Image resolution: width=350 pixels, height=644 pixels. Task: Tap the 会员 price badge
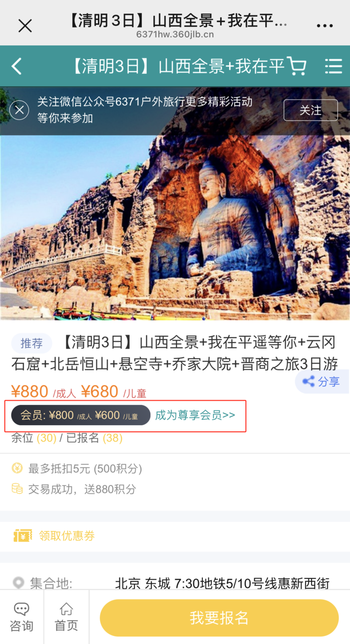point(81,415)
